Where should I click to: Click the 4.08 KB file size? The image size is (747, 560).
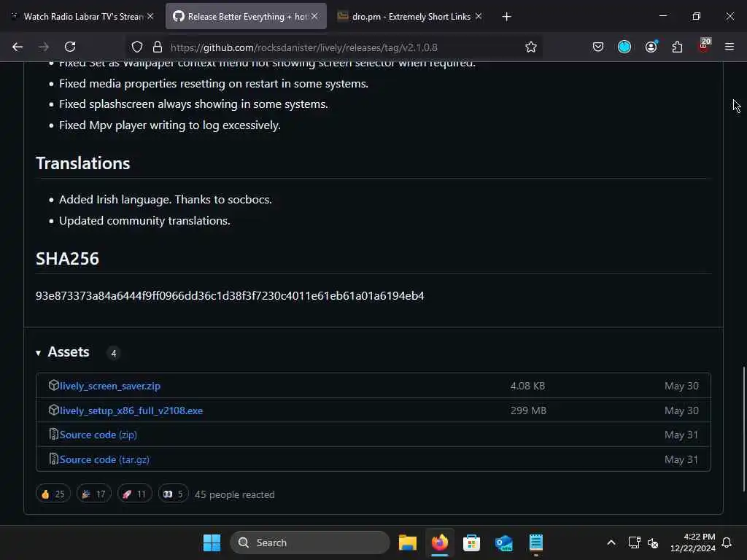point(527,386)
